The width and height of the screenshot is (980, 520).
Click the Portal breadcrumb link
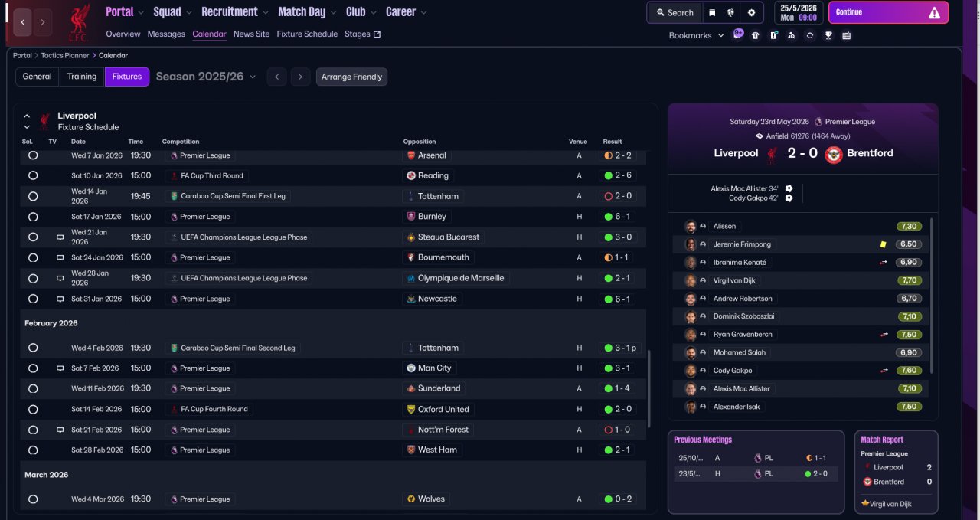[x=22, y=56]
